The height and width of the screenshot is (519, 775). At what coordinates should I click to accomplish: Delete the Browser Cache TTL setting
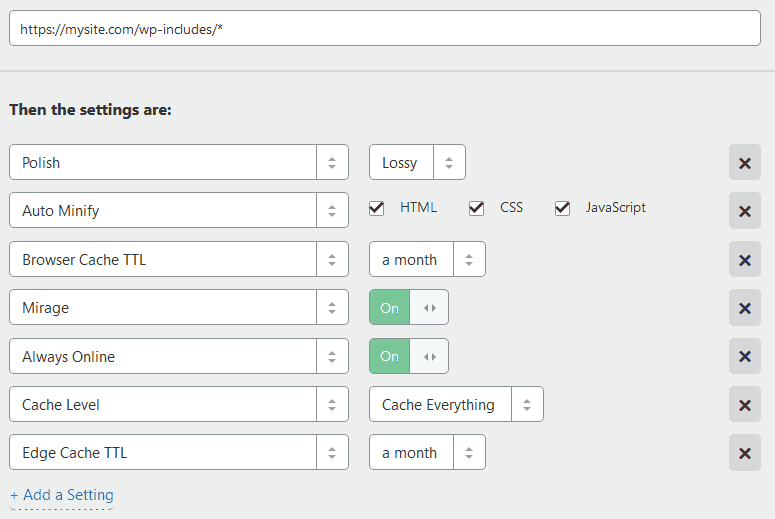(x=744, y=260)
